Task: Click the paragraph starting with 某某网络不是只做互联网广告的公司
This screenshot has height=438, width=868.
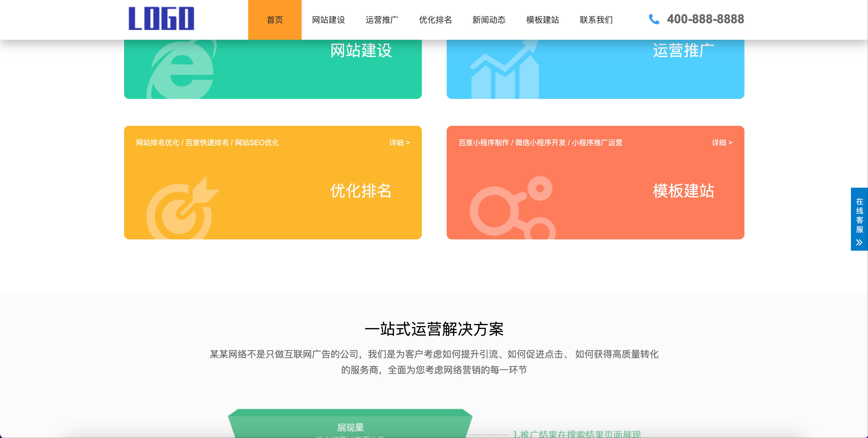Action: click(434, 362)
